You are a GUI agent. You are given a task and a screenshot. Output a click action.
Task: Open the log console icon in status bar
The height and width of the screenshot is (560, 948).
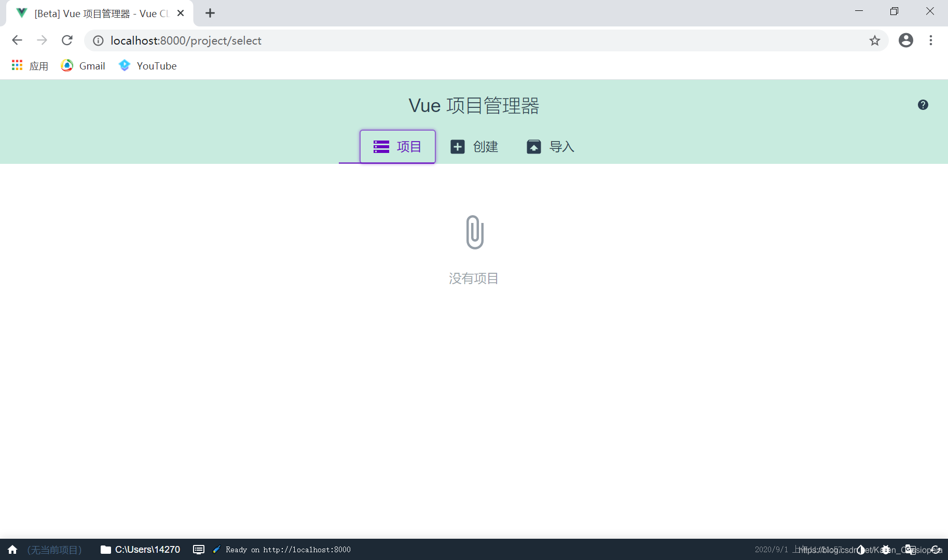[199, 550]
